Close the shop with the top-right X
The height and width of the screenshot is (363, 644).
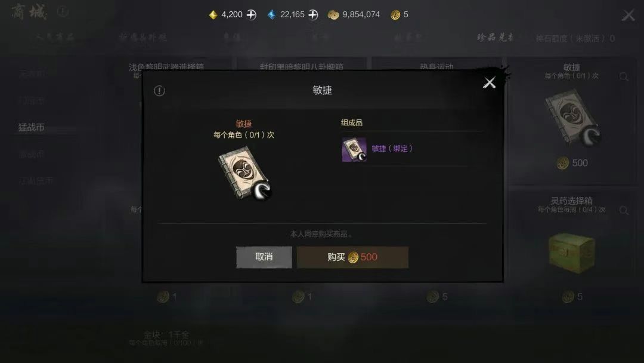click(628, 16)
